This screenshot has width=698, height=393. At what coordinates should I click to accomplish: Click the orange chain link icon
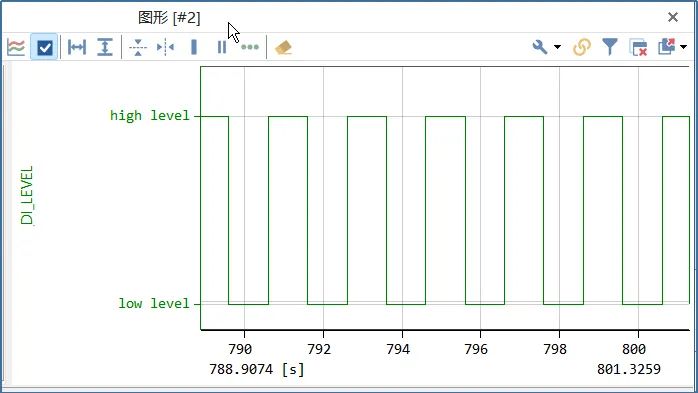click(x=582, y=47)
